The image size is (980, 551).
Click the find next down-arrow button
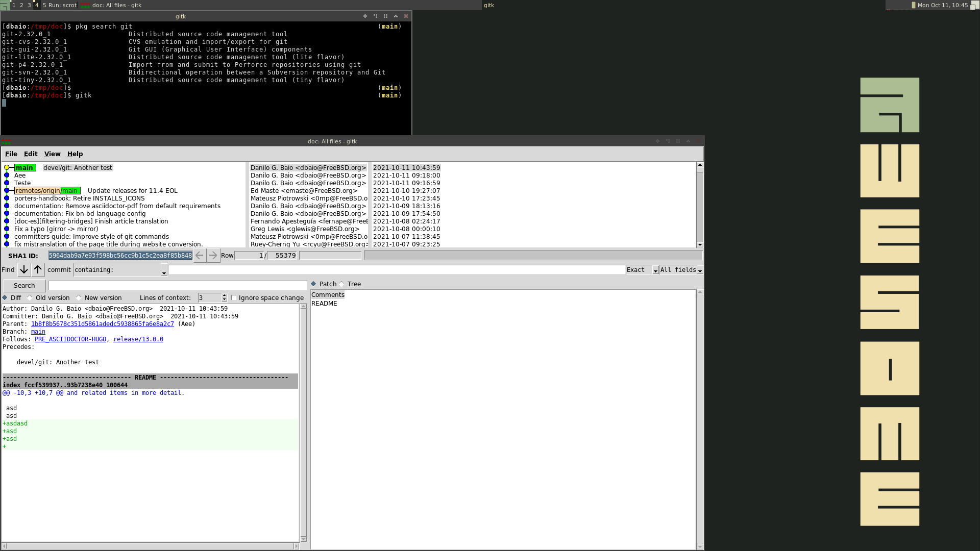(24, 270)
